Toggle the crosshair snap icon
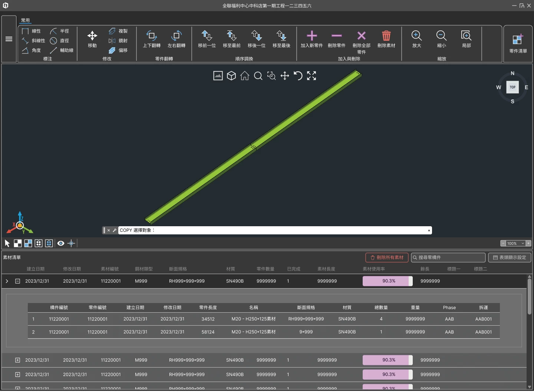Image resolution: width=534 pixels, height=392 pixels. 71,243
